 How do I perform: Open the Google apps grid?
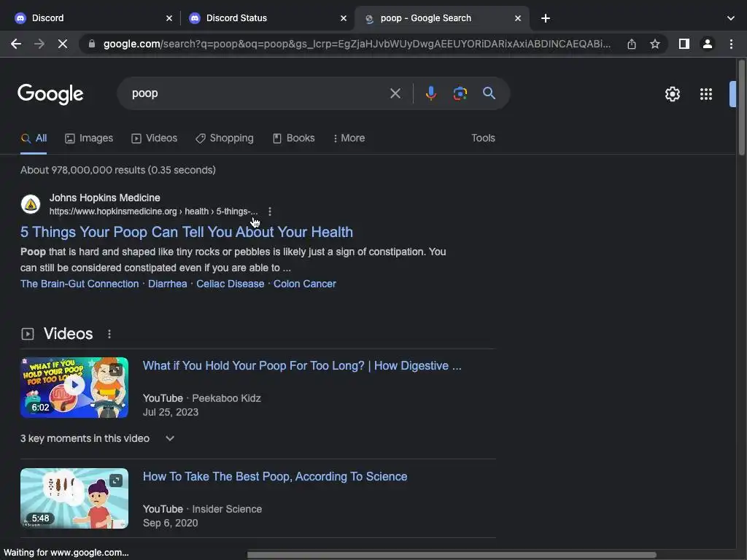point(706,94)
